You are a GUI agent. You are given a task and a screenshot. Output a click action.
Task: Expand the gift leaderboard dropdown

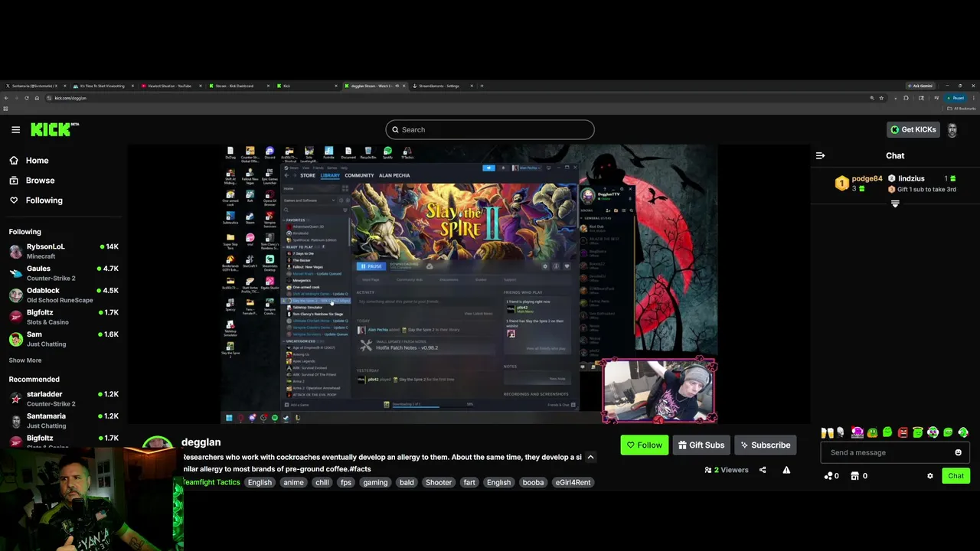[895, 204]
